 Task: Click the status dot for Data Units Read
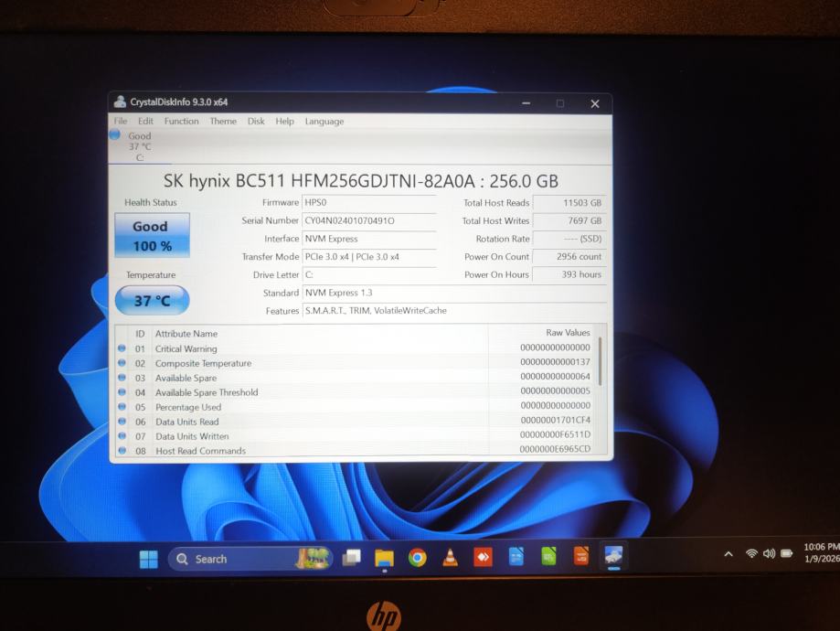click(x=122, y=422)
